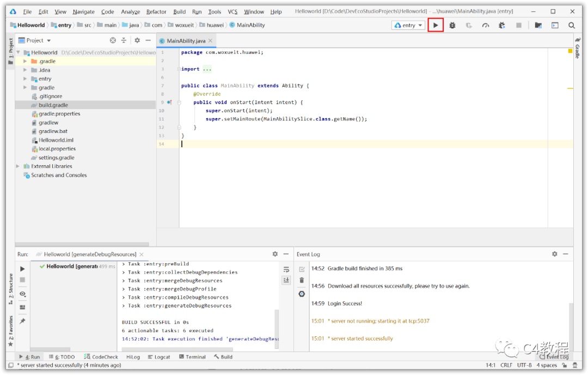Click the Run with Coverage icon
This screenshot has height=375, width=588.
(x=469, y=25)
